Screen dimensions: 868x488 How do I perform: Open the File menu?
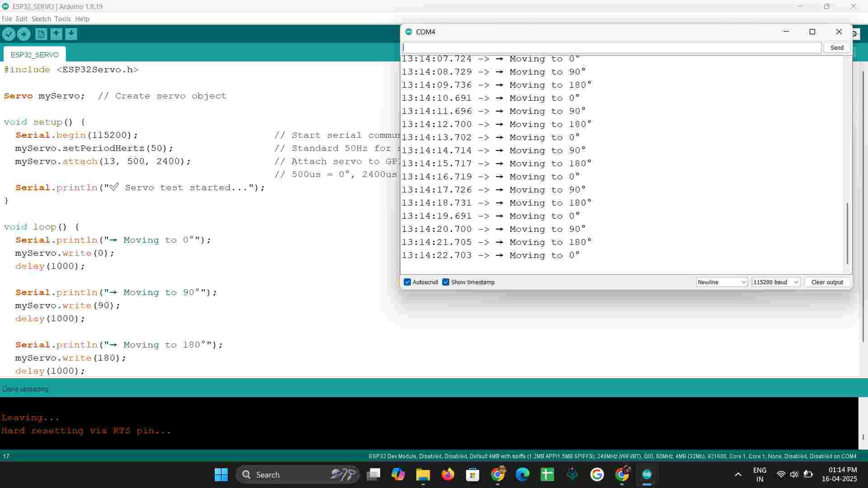click(7, 19)
